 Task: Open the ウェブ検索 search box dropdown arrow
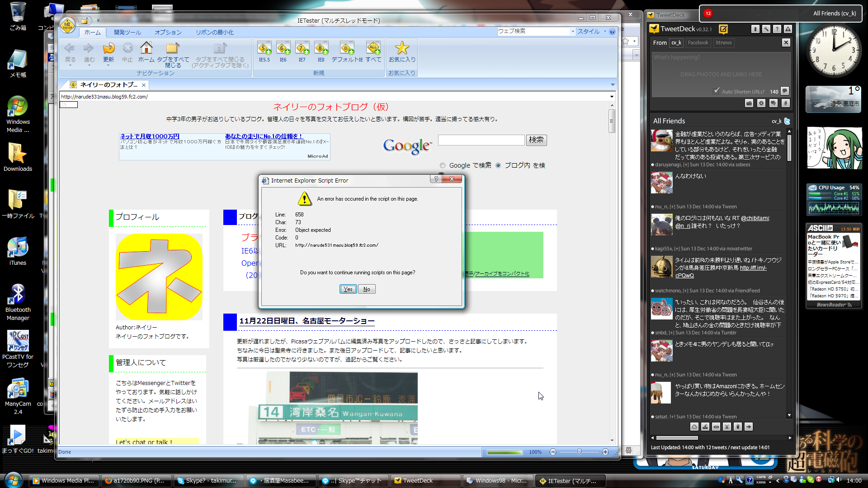573,31
